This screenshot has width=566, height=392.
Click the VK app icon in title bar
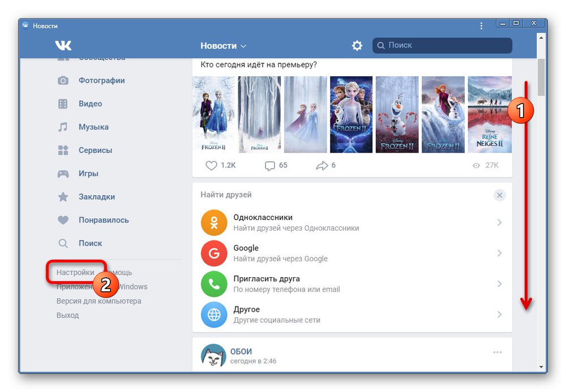pos(25,25)
